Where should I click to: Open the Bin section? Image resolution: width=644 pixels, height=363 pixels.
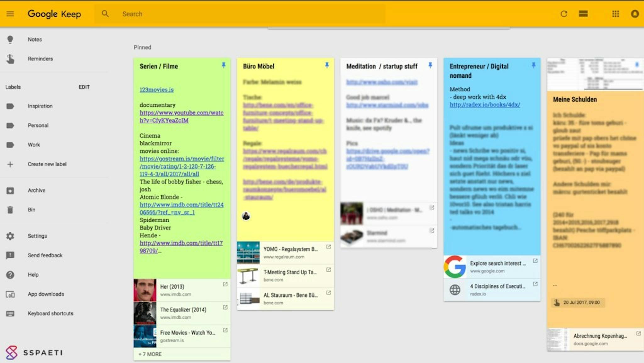31,210
